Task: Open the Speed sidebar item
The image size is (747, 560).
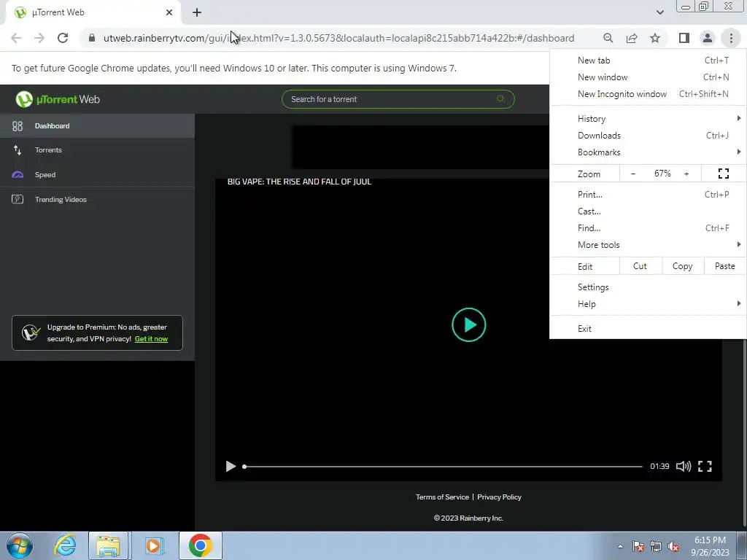Action: pos(97,175)
